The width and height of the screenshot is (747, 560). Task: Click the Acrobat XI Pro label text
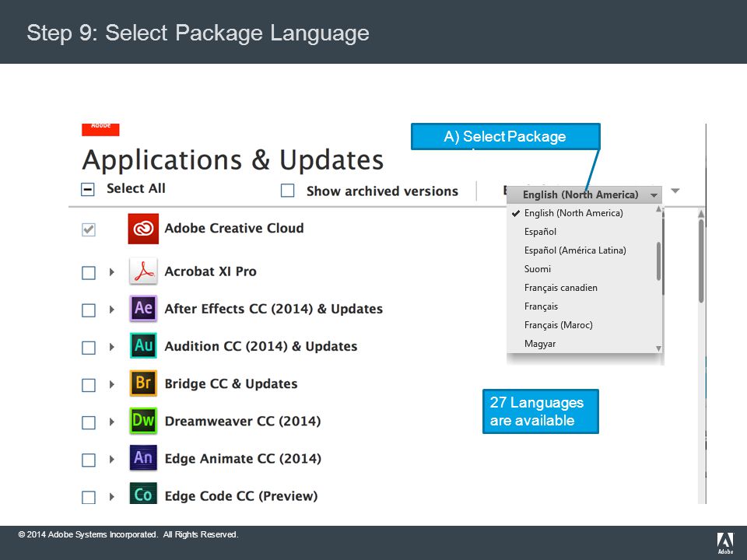(211, 271)
